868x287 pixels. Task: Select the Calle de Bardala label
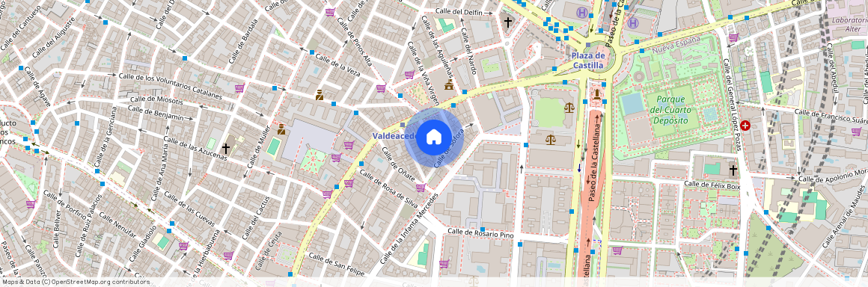[x=244, y=42]
